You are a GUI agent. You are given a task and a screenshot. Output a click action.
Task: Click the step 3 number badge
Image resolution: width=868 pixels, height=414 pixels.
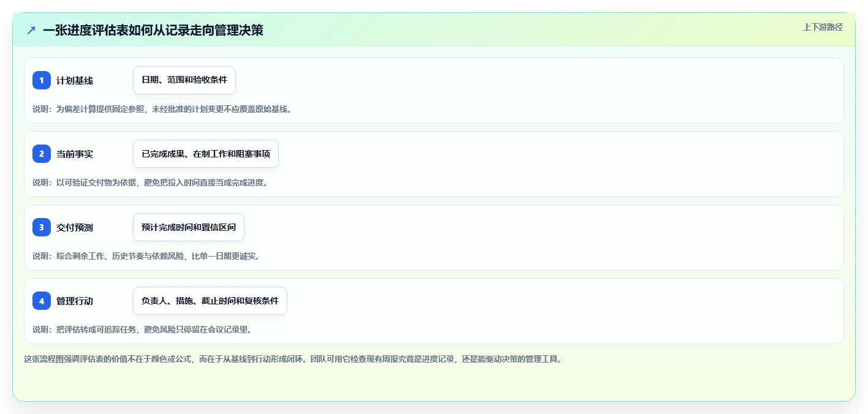coord(42,227)
